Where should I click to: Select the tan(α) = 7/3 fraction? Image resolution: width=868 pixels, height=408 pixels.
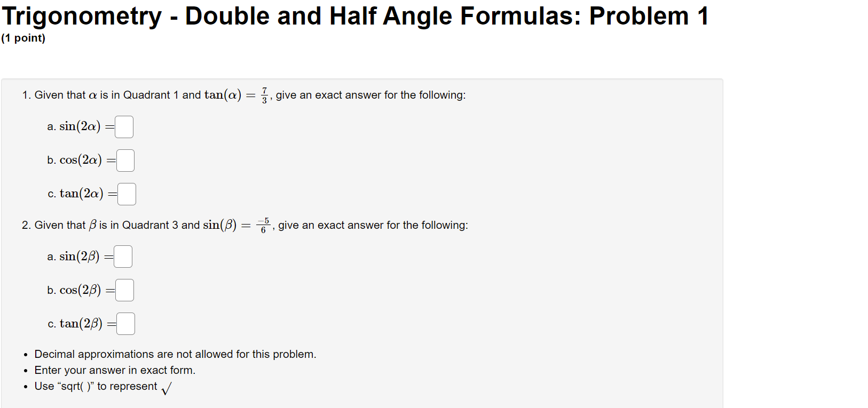[x=264, y=94]
